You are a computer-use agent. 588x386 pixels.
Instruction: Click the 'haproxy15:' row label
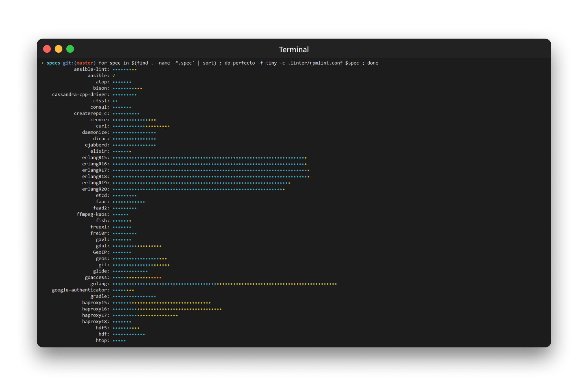click(x=96, y=303)
